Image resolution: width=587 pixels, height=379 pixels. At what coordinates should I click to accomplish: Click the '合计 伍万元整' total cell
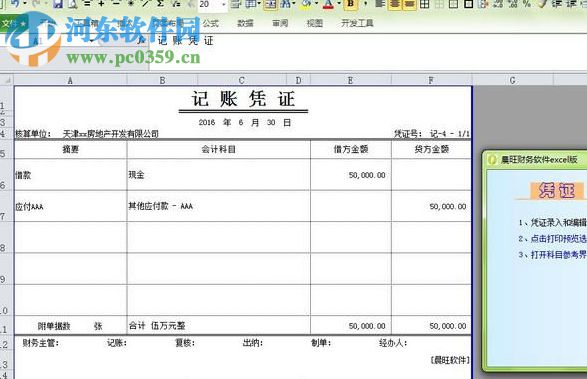pos(219,326)
